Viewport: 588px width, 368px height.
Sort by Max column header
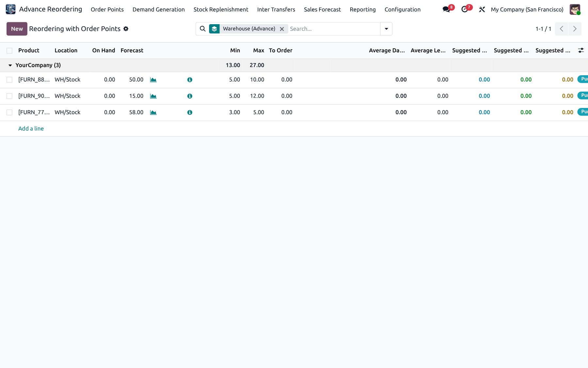[x=259, y=50]
